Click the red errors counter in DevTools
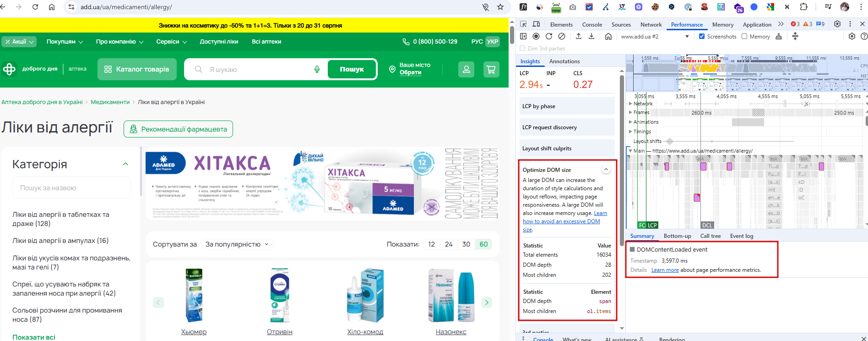This screenshot has height=341, width=868. [x=796, y=24]
